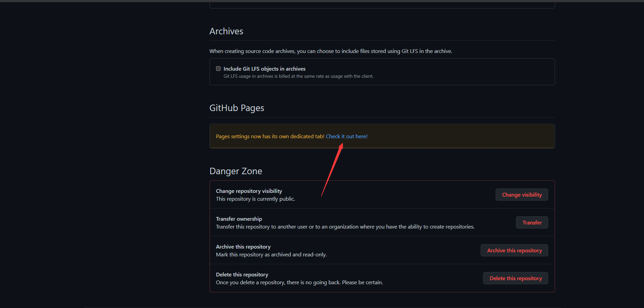Click the Change visibility button
Screen dimensions: 644x308
coord(522,195)
